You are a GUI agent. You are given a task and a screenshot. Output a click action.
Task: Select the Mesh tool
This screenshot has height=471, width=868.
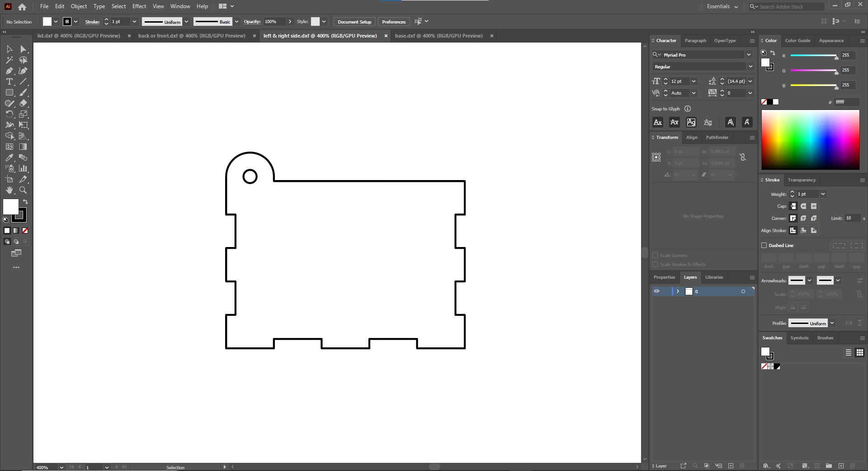[9, 147]
